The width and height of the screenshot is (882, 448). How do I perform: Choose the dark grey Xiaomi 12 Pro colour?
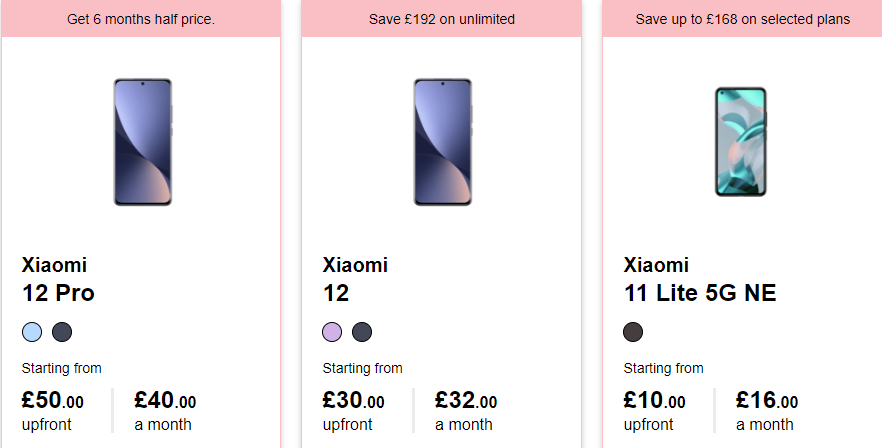coord(62,332)
